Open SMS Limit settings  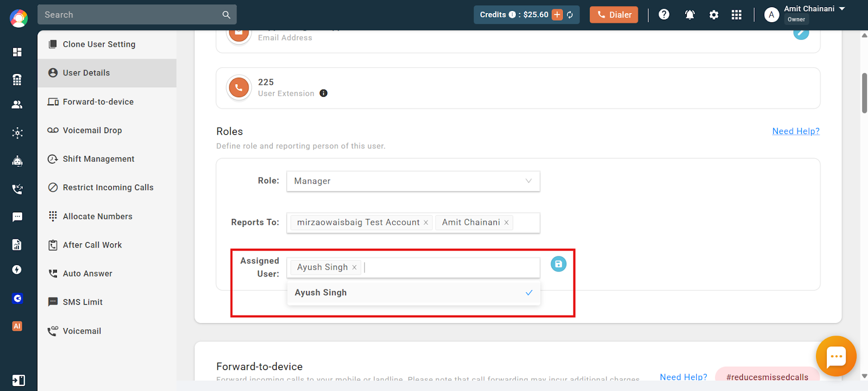coord(107,302)
